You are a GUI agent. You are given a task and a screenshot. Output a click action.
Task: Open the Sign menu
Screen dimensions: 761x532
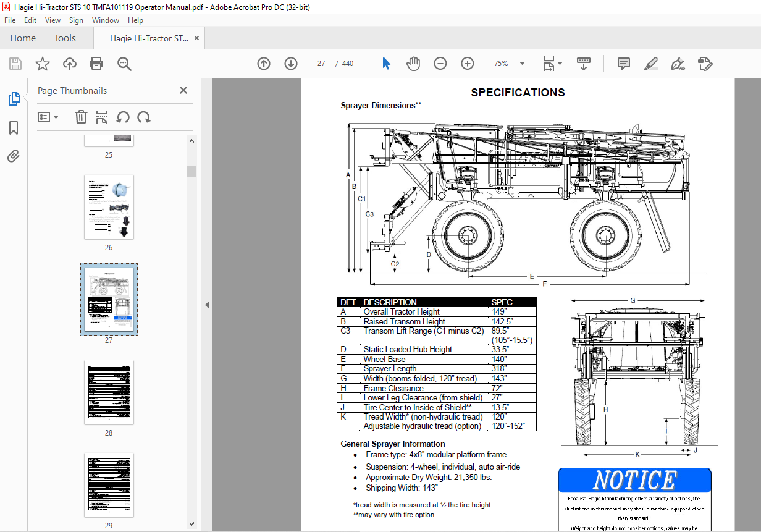[76, 20]
